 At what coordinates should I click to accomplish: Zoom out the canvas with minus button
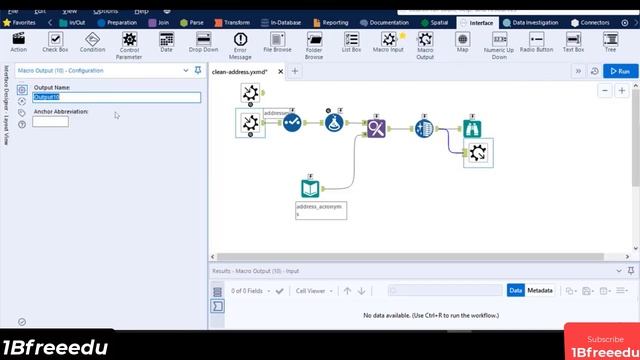click(x=605, y=91)
